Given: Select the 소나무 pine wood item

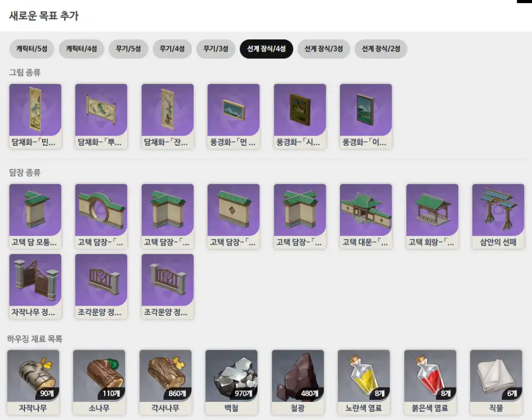Looking at the screenshot, I should point(99,382).
